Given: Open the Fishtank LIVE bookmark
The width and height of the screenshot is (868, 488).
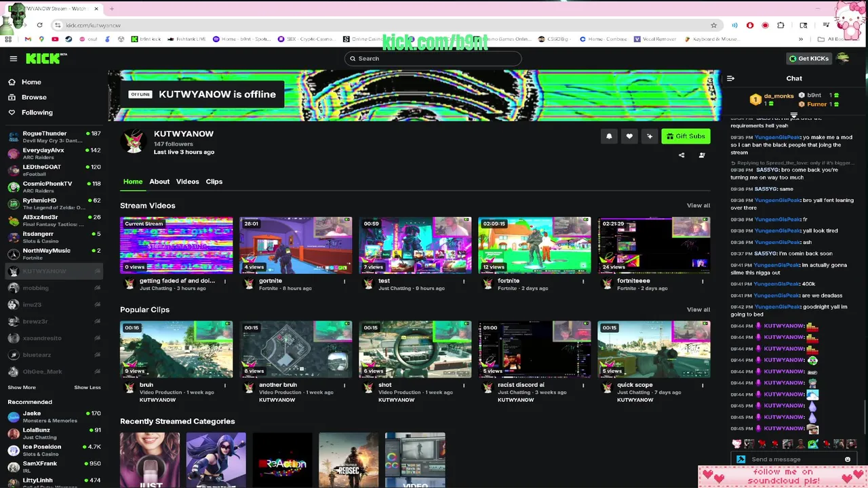Looking at the screenshot, I should pos(186,39).
